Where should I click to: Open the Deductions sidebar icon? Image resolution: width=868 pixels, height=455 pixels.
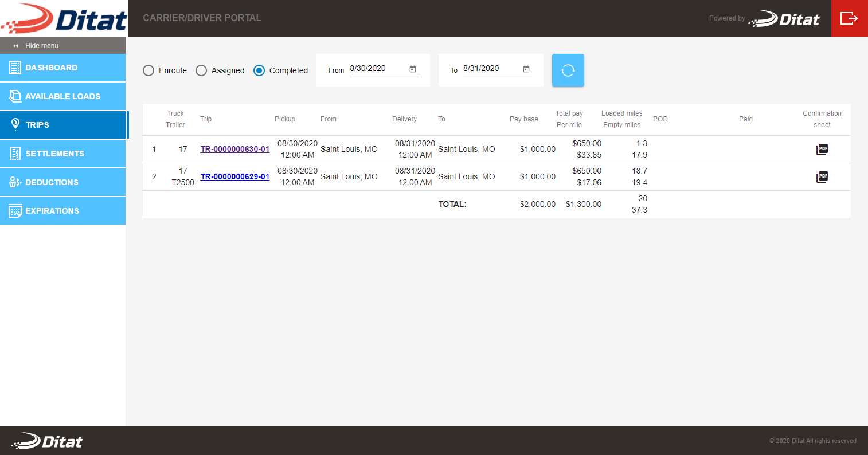pos(15,182)
